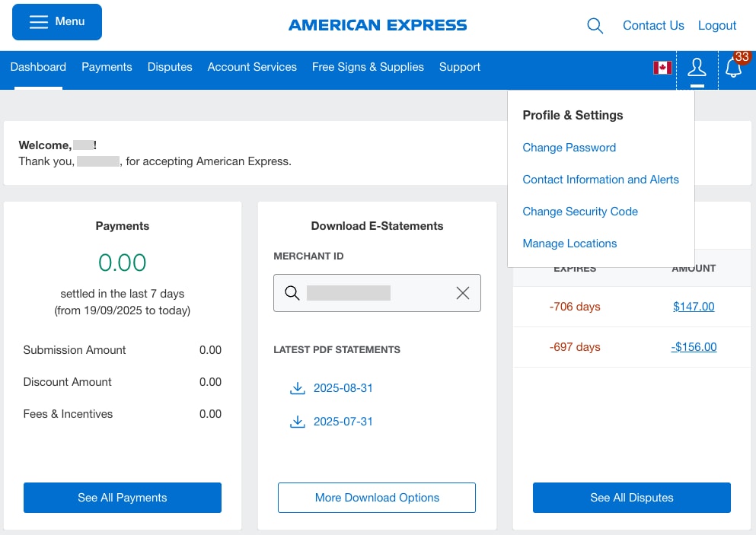Clear Merchant ID search using the X icon

pos(462,292)
